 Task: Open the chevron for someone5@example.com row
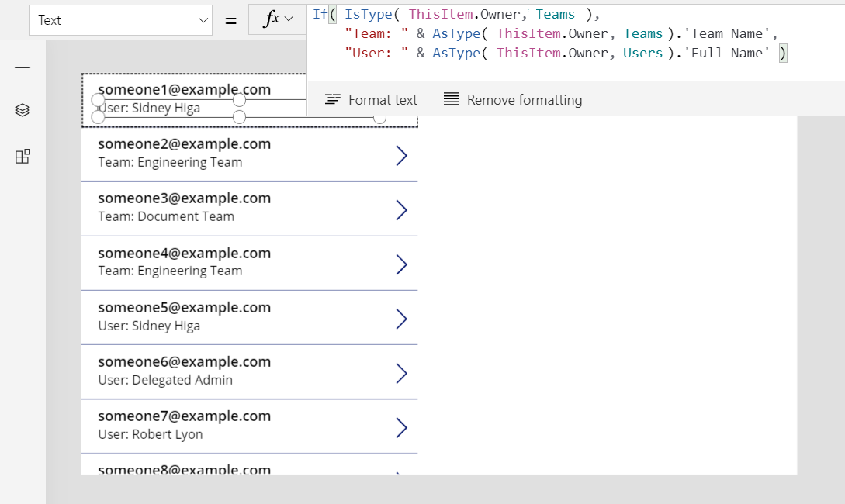[x=401, y=319]
